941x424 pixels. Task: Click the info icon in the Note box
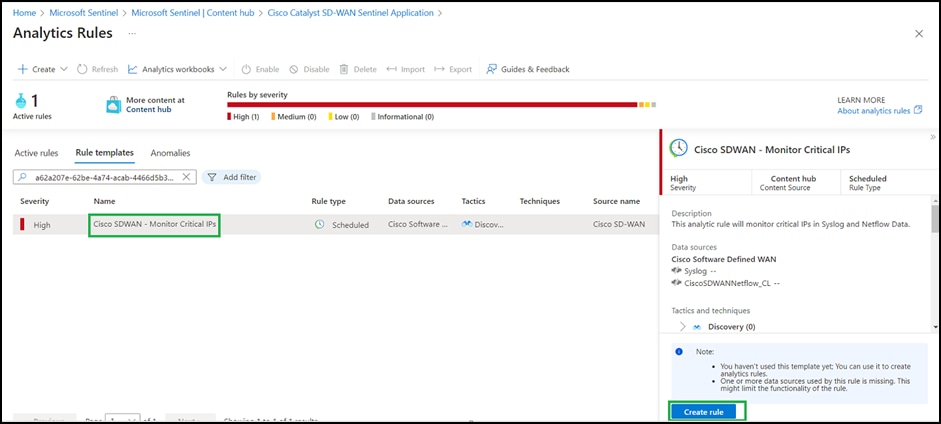[x=679, y=351]
